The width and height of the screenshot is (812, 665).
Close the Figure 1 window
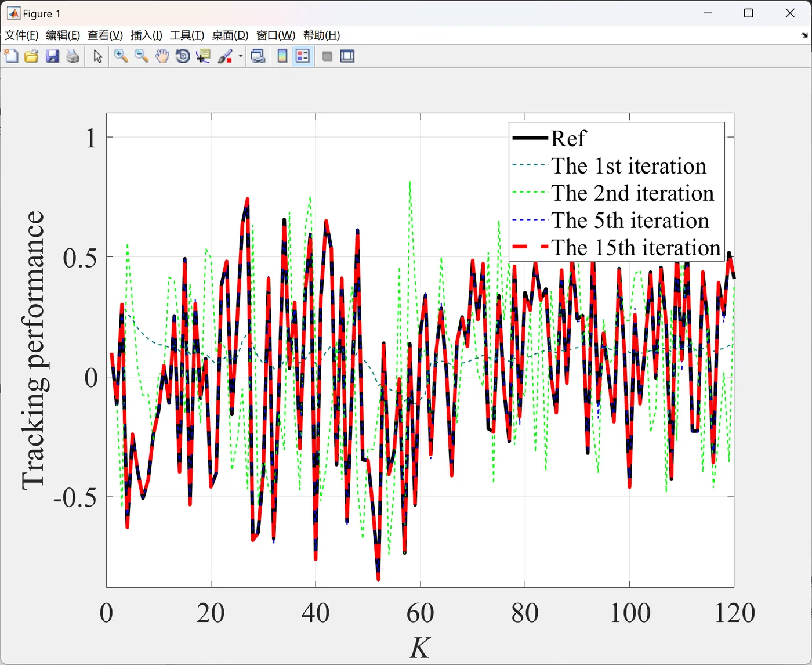pyautogui.click(x=790, y=13)
